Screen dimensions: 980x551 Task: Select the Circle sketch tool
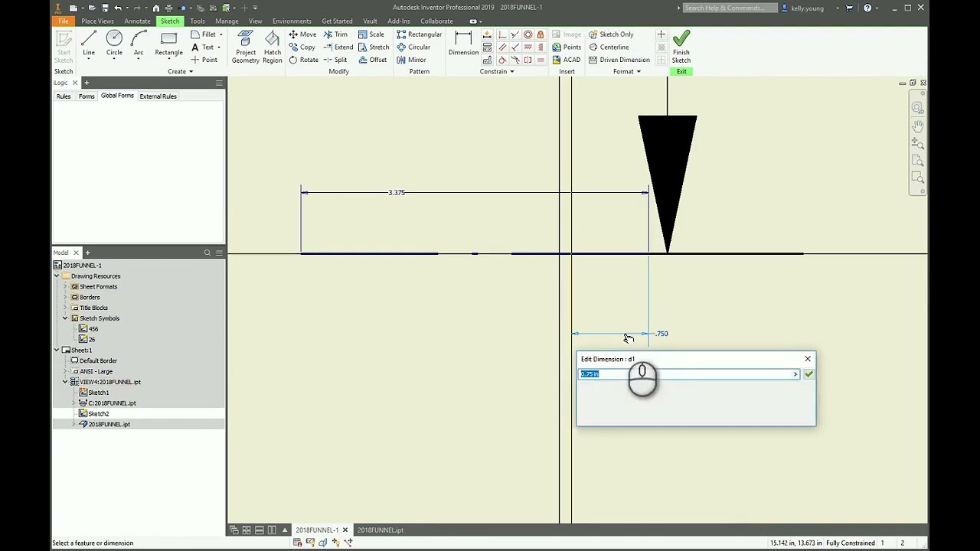[114, 44]
